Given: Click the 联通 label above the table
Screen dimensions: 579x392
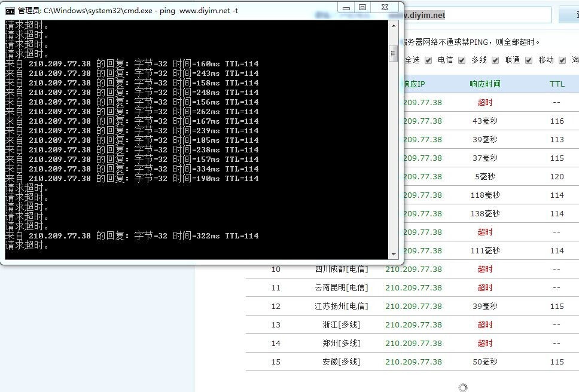Looking at the screenshot, I should [x=513, y=60].
